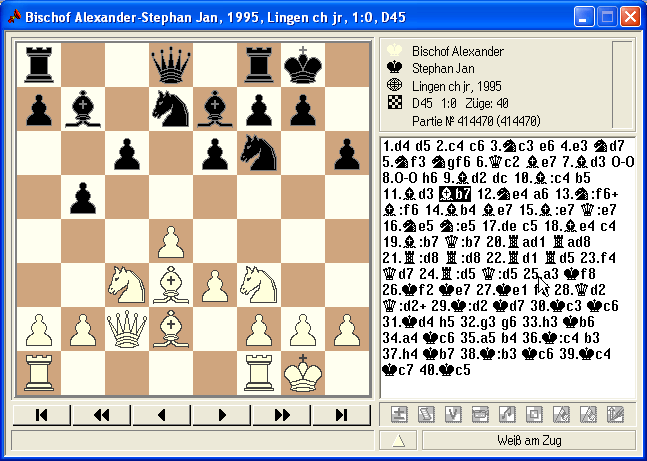
Task: Click the black king icon beside Stephan Jan
Action: pyautogui.click(x=395, y=68)
